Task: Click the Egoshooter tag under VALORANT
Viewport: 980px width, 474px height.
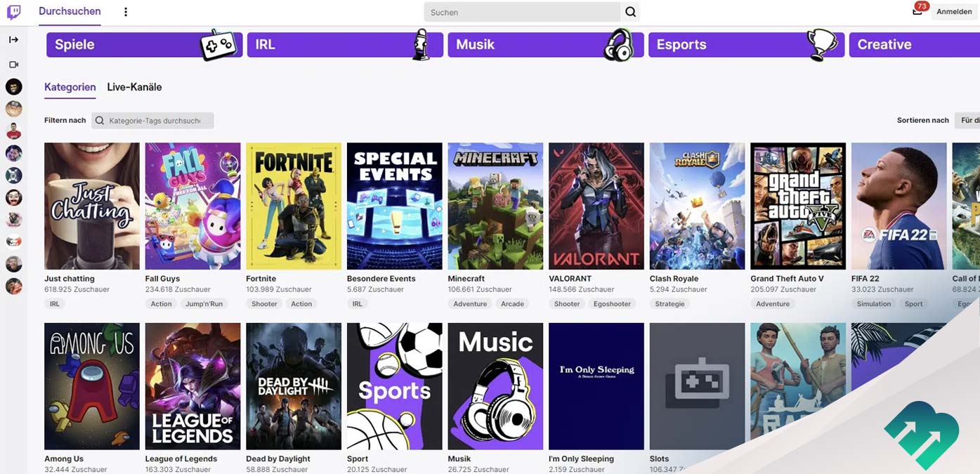Action: (612, 304)
